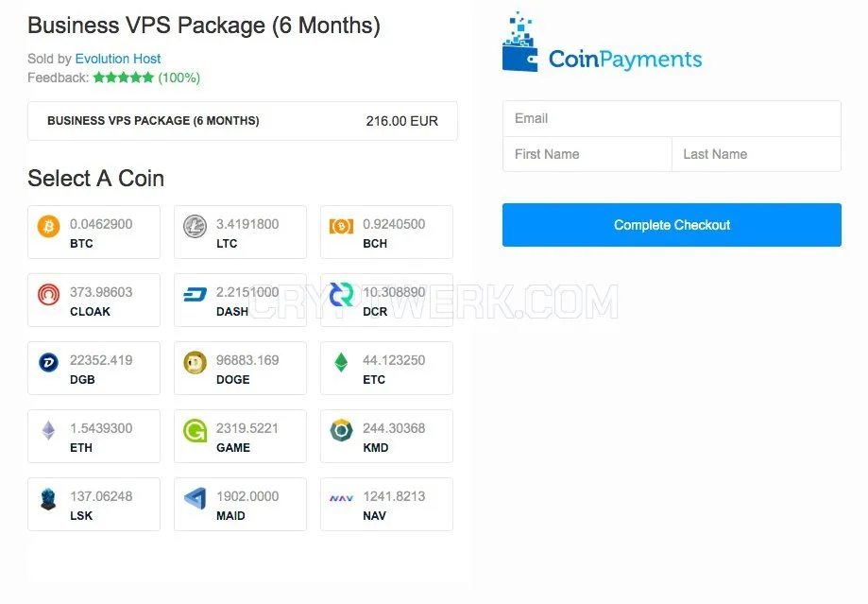Select the CLOAK coin icon
Image resolution: width=868 pixels, height=604 pixels.
[49, 294]
